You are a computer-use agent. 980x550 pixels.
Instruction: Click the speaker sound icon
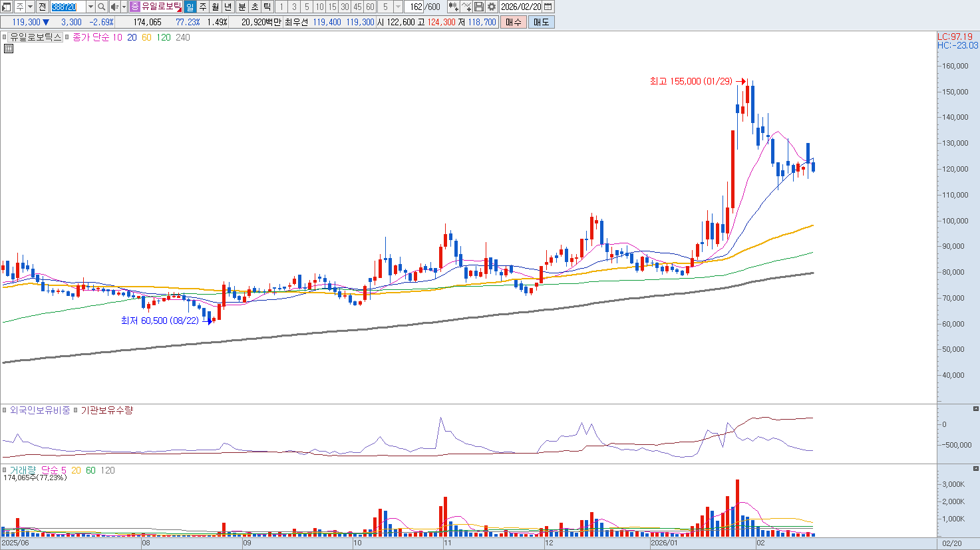pos(114,7)
